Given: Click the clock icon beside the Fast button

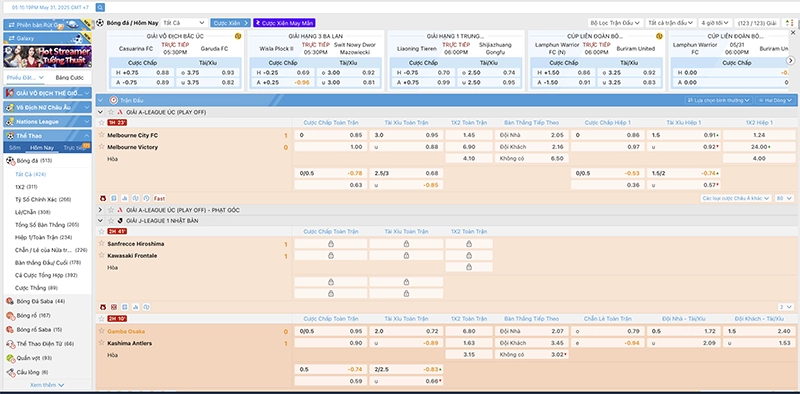Looking at the screenshot, I should click(x=146, y=198).
